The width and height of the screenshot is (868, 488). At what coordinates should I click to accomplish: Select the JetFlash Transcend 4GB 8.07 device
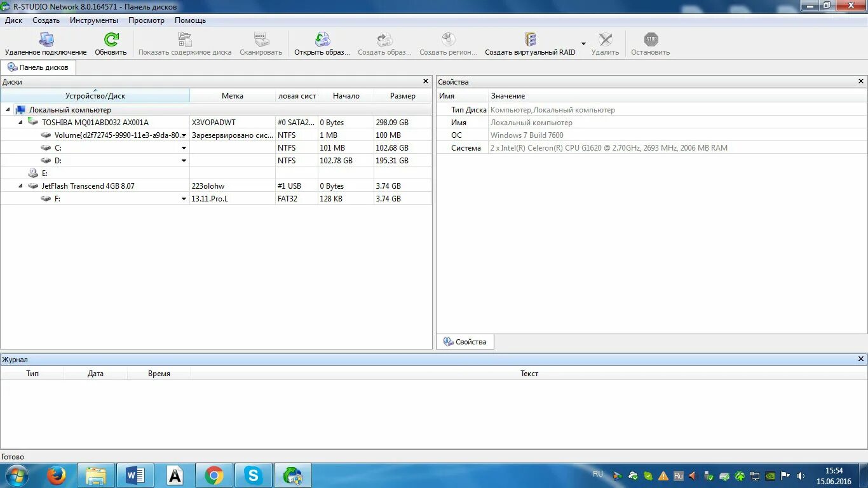coord(88,186)
